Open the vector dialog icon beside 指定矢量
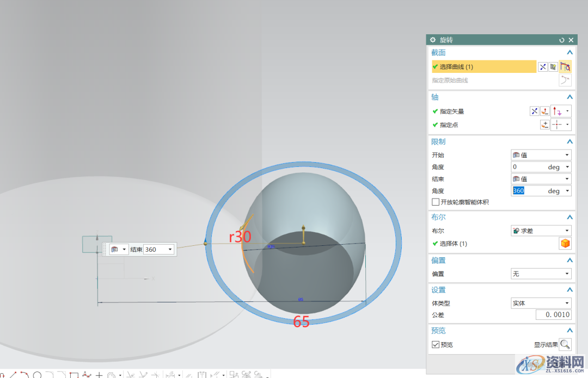588x378 pixels. point(544,111)
